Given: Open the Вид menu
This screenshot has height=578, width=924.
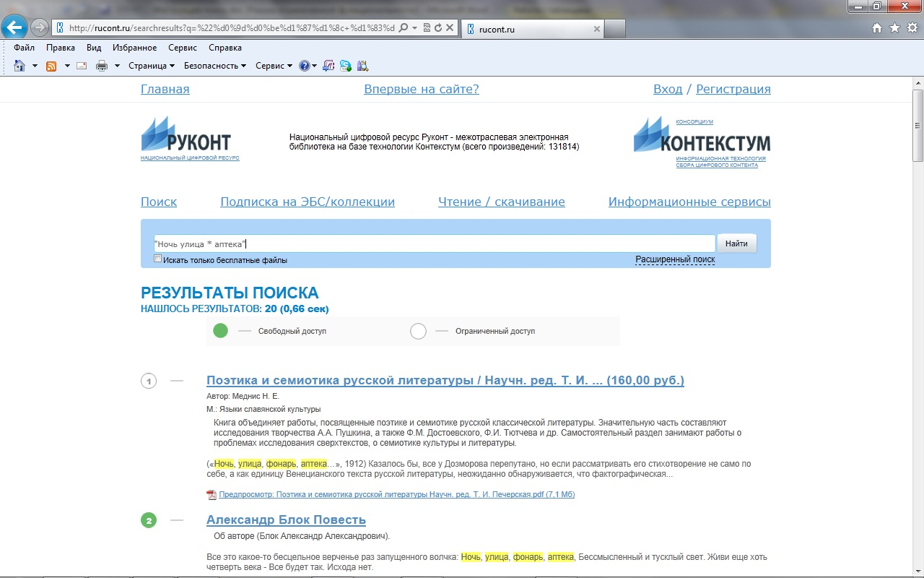Looking at the screenshot, I should 94,48.
